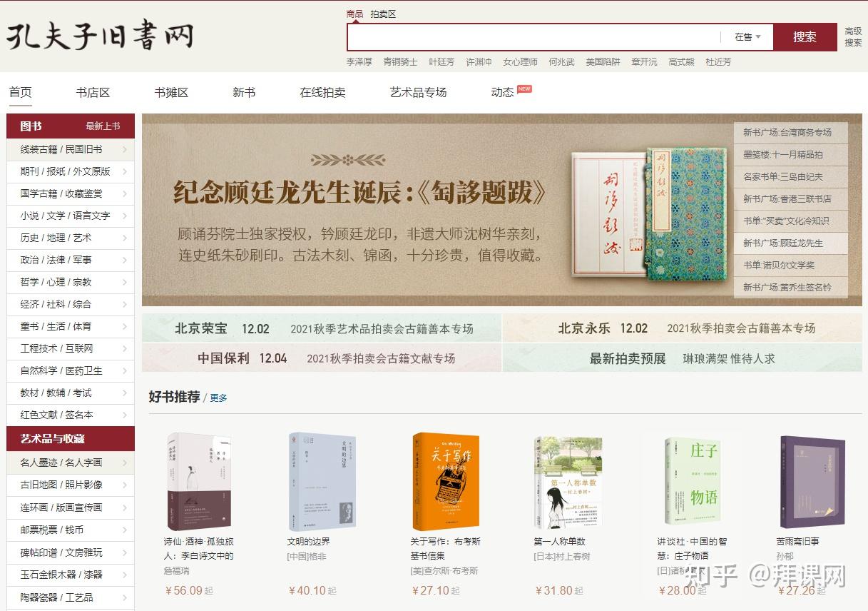Open the 在售 status dropdown
This screenshot has height=611, width=868.
point(747,37)
